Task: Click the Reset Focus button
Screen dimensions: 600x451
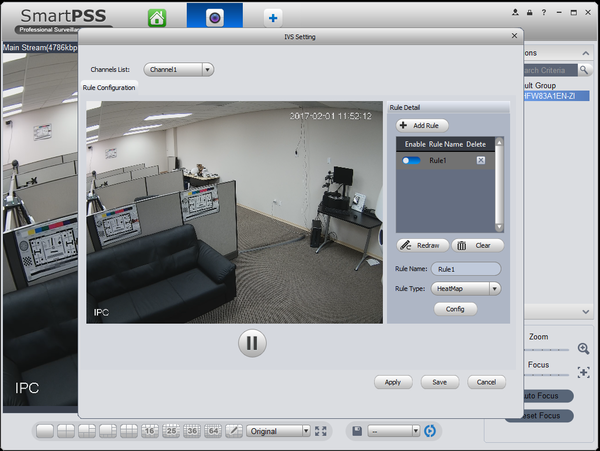Action: [548, 416]
